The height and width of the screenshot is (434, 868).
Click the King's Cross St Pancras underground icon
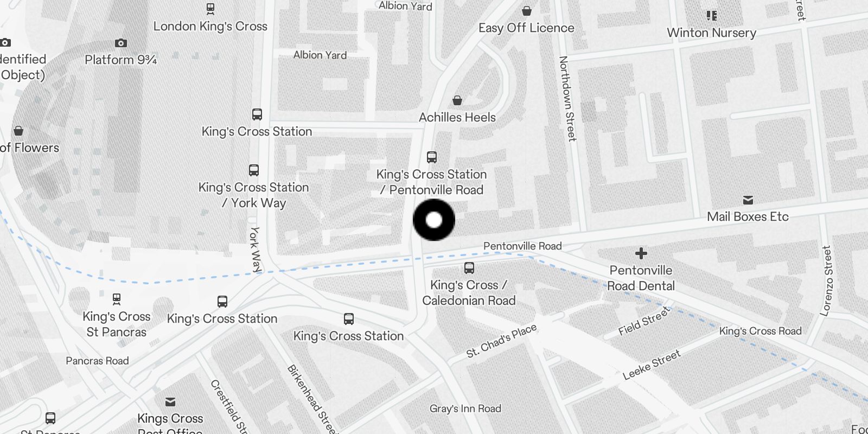pos(117,299)
